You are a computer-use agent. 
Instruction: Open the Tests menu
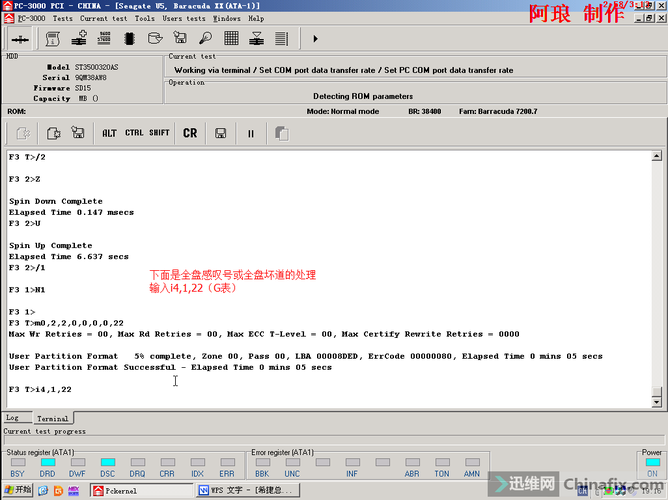pyautogui.click(x=62, y=18)
